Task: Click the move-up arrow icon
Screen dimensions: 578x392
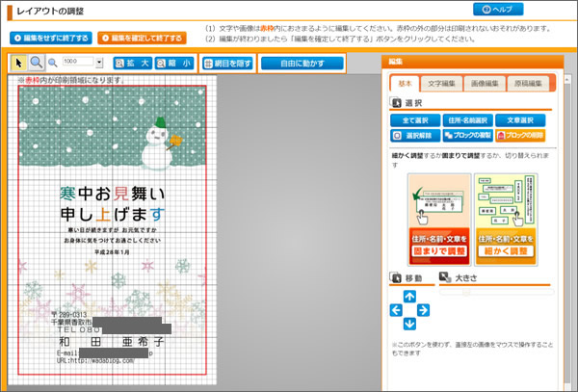Action: click(409, 297)
